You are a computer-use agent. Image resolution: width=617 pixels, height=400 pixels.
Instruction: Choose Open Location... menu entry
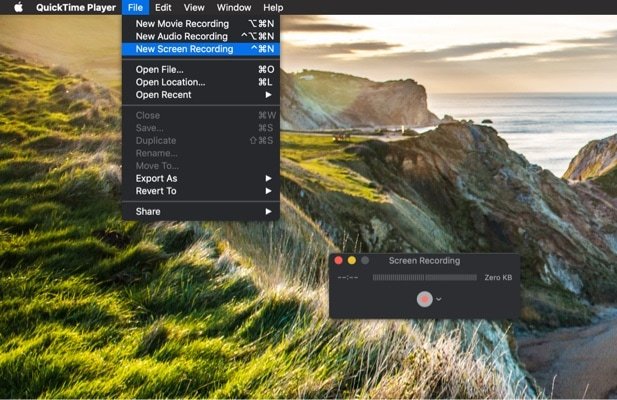point(201,82)
